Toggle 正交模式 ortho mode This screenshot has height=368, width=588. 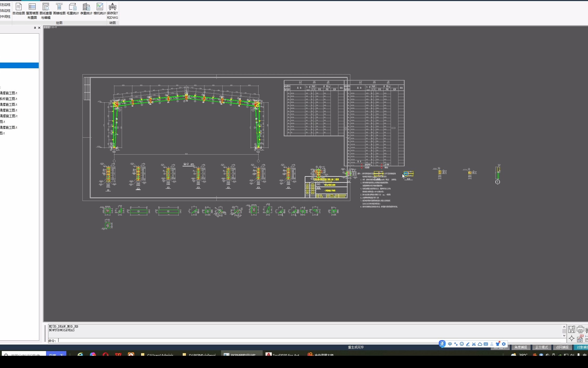(x=541, y=347)
